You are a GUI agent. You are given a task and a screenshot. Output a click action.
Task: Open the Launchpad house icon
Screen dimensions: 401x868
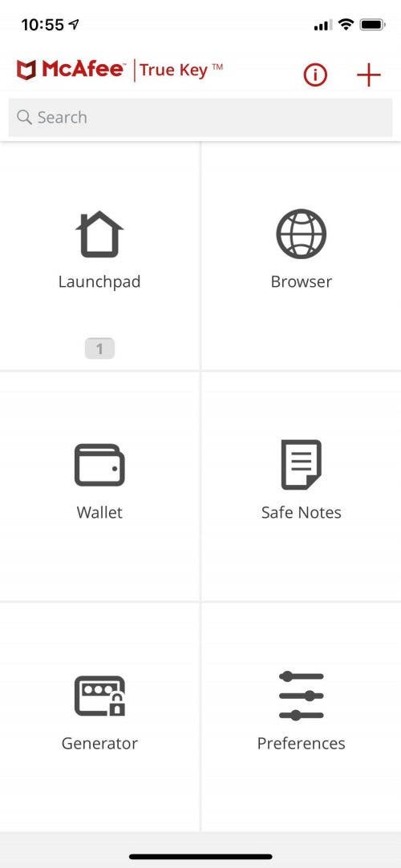(x=99, y=234)
